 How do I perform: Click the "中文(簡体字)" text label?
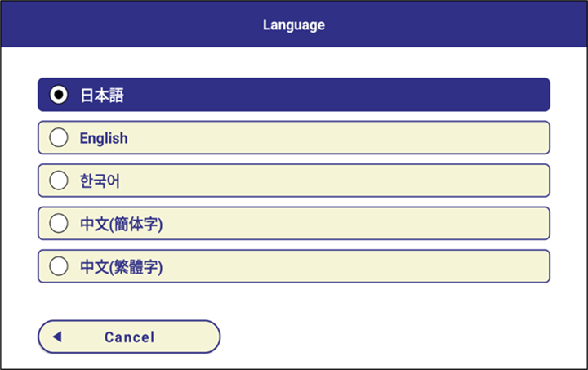pos(121,224)
